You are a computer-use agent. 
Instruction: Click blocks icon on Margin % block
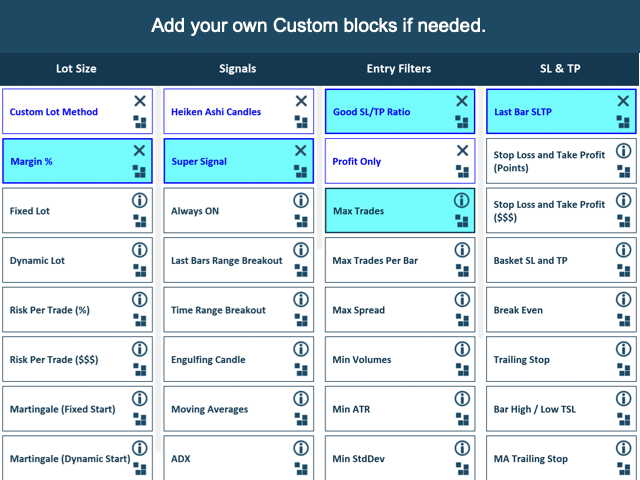139,171
